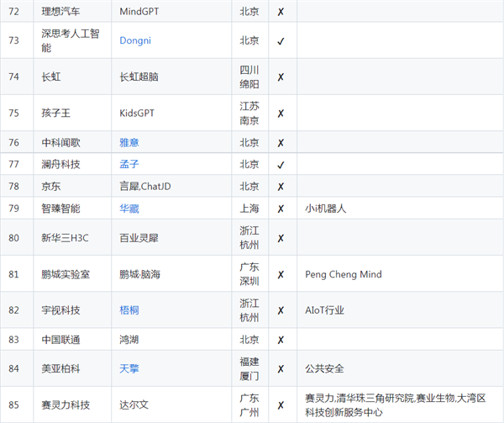The width and height of the screenshot is (504, 423).
Task: Click the 福建厦门 location cell
Action: tap(249, 368)
